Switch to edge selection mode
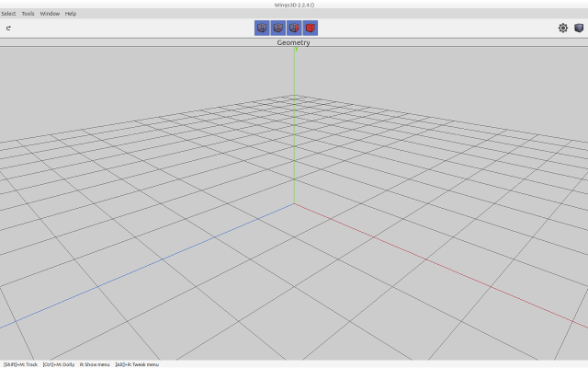Image resolution: width=588 pixels, height=368 pixels. pos(277,29)
